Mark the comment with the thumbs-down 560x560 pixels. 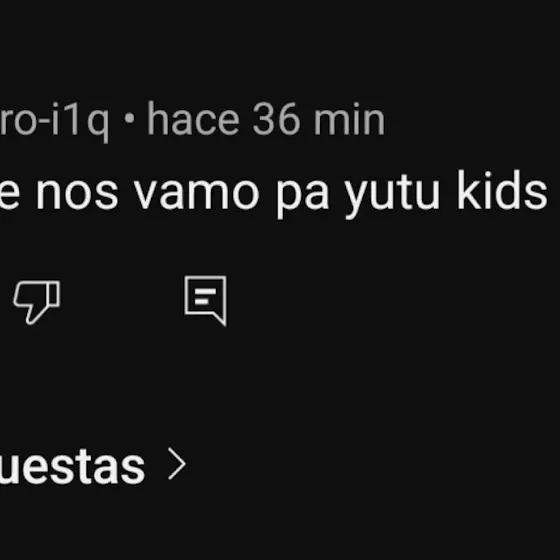pos(37,302)
